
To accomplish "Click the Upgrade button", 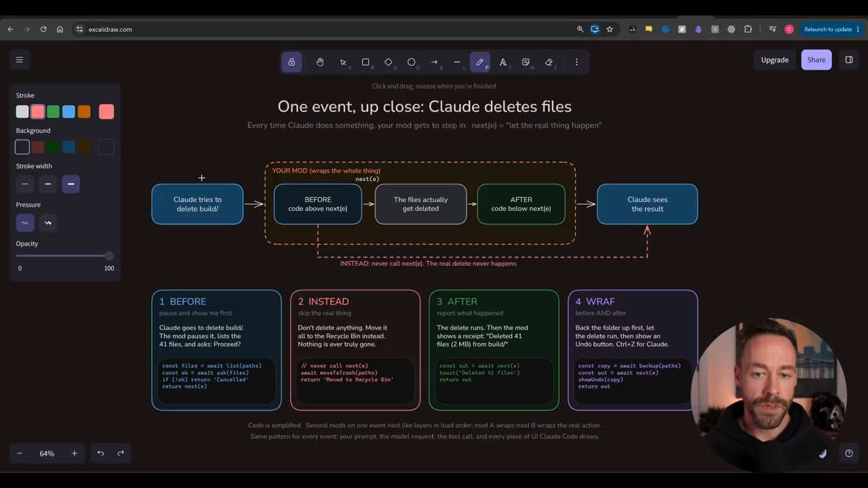I will tap(774, 60).
